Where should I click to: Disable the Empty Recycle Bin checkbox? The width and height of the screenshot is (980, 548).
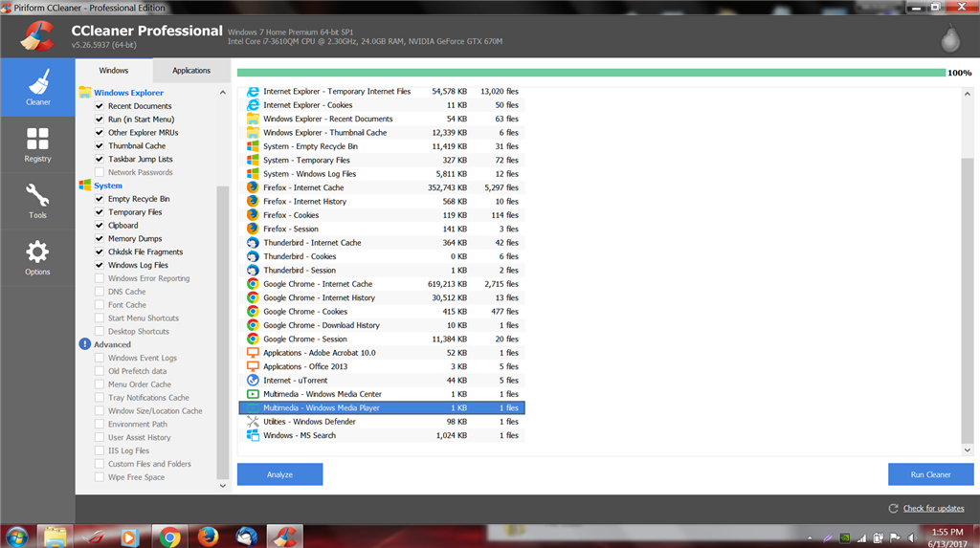click(100, 199)
